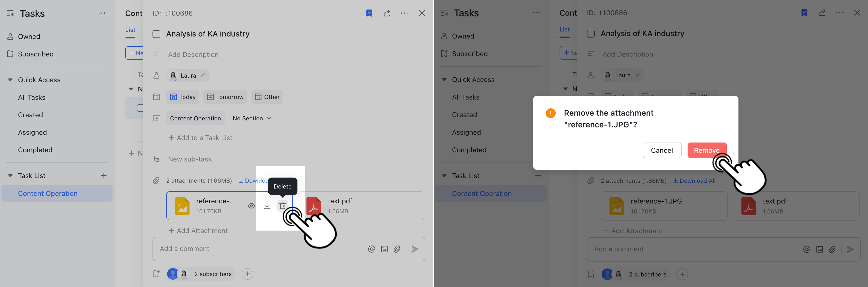Select Owned in right sidebar

click(x=463, y=36)
